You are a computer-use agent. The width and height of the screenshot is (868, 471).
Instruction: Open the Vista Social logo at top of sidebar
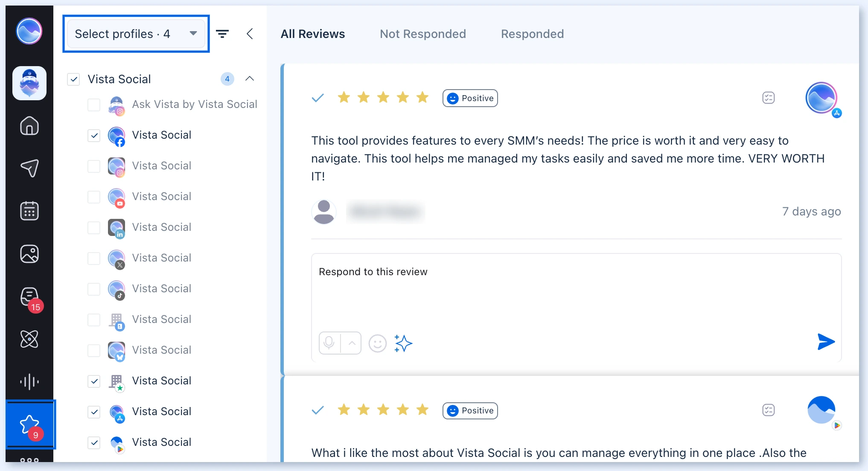tap(29, 31)
